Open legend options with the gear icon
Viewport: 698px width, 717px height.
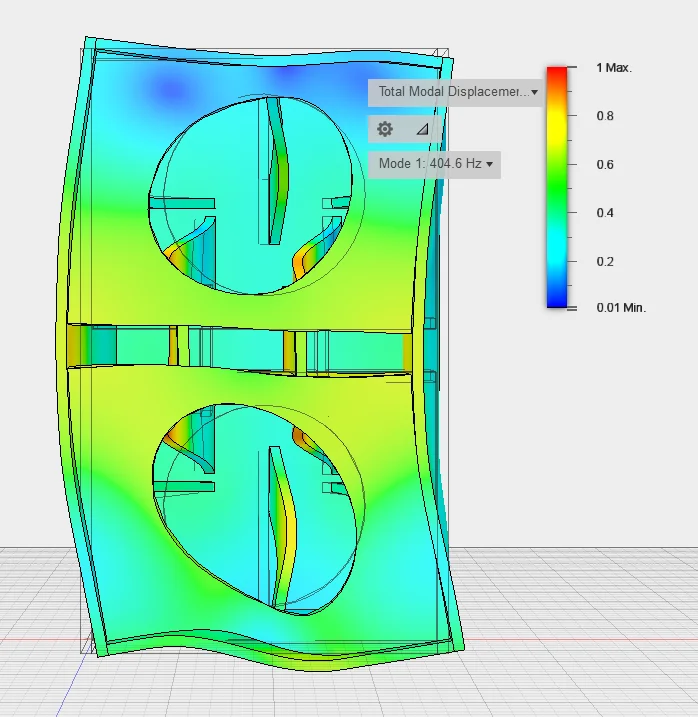[x=385, y=129]
